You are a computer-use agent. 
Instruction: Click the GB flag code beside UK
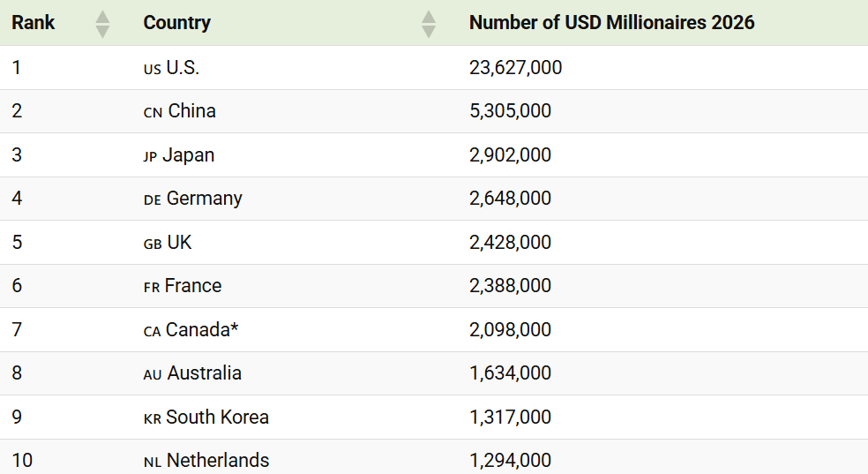point(153,245)
